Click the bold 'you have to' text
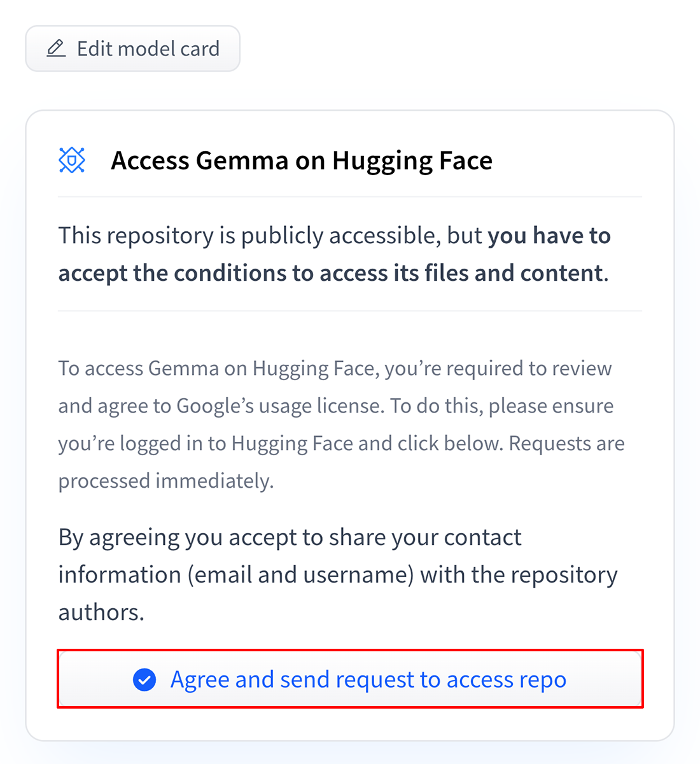The image size is (700, 764). point(549,236)
